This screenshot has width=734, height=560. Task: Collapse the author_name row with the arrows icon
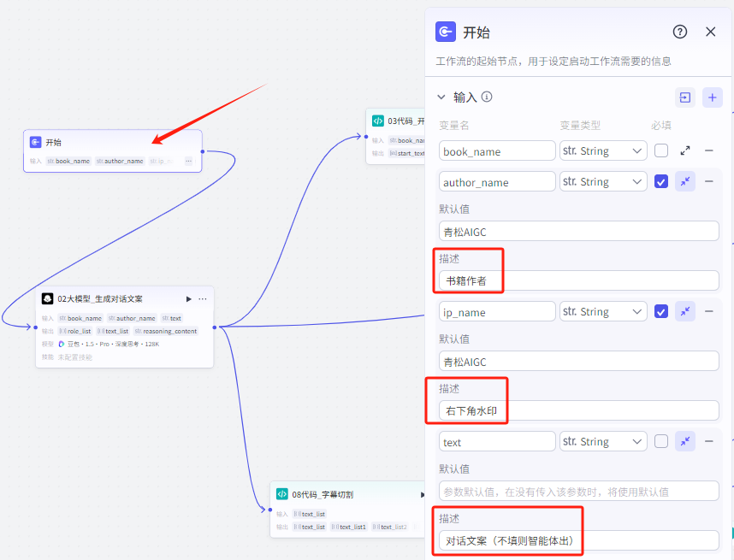(x=686, y=181)
